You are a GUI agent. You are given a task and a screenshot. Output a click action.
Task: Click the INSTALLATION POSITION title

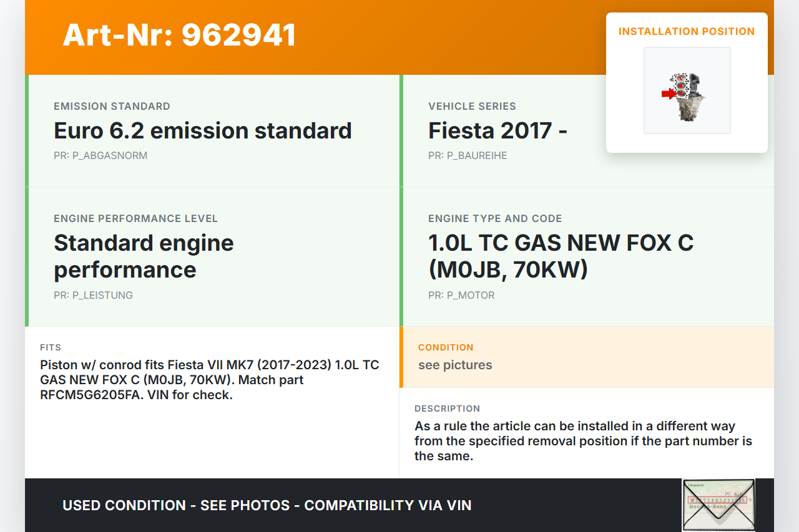pyautogui.click(x=686, y=31)
